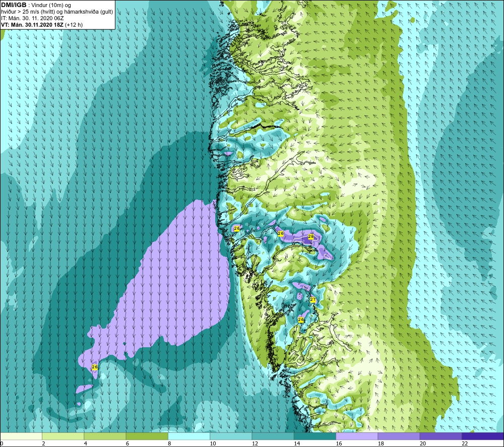Click the light teal 10–12 m/s legend swatch

click(231, 436)
